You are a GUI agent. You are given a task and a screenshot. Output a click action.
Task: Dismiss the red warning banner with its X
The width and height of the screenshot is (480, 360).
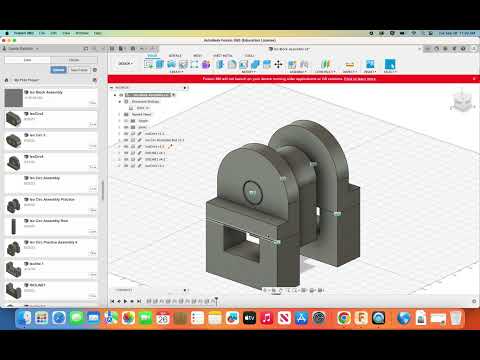(474, 79)
